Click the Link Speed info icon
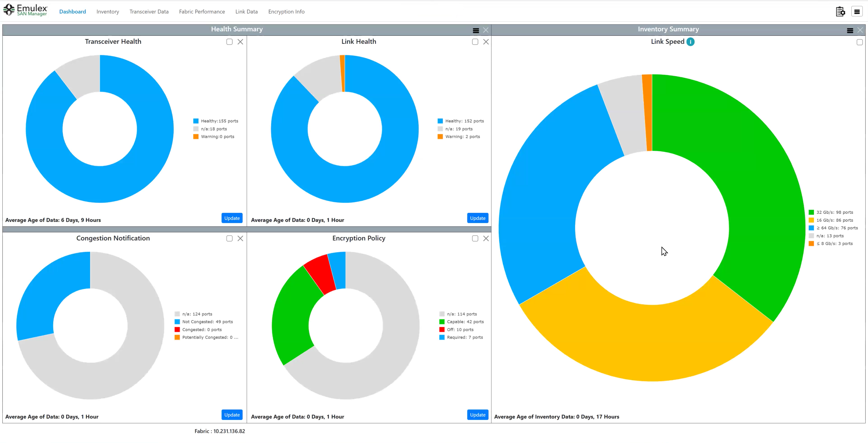868x443 pixels. point(690,42)
